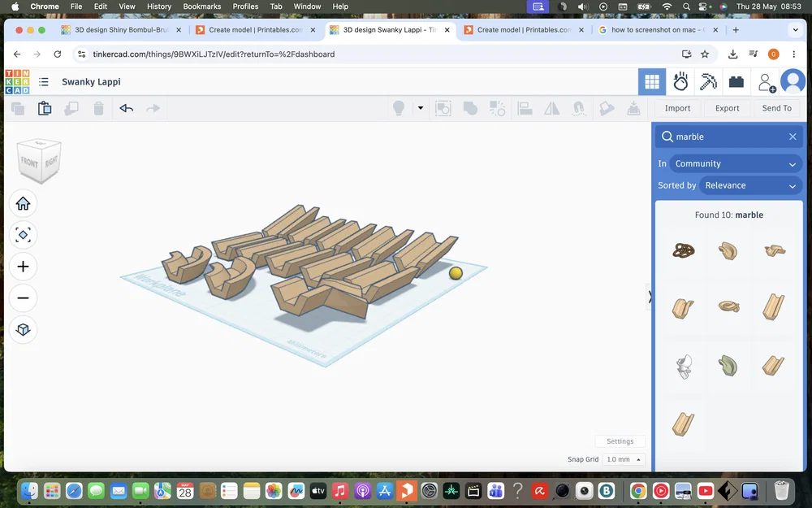Image resolution: width=812 pixels, height=508 pixels.
Task: Reload the Tinkercad page
Action: click(x=58, y=54)
